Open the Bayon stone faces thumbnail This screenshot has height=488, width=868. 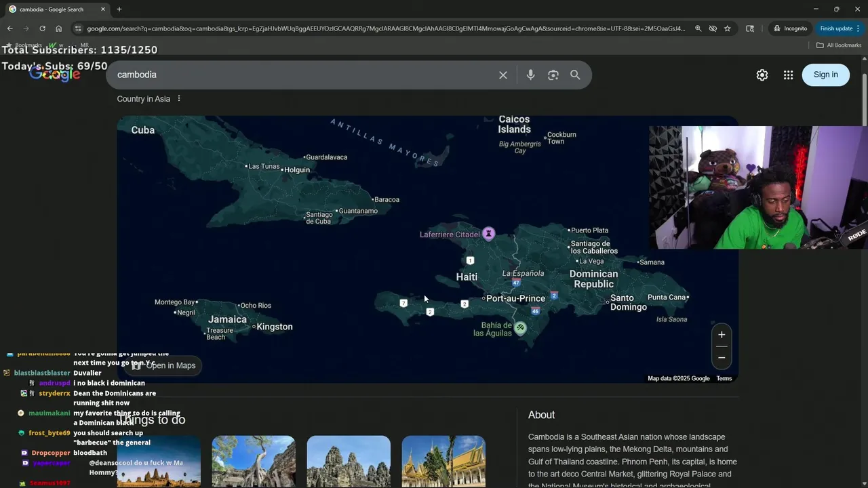tap(349, 462)
